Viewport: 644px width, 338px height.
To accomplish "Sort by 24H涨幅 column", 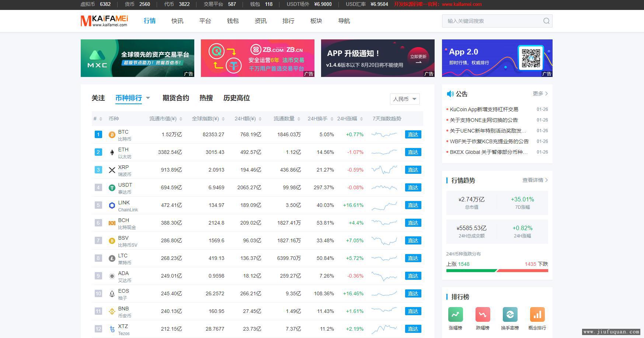I will click(350, 119).
